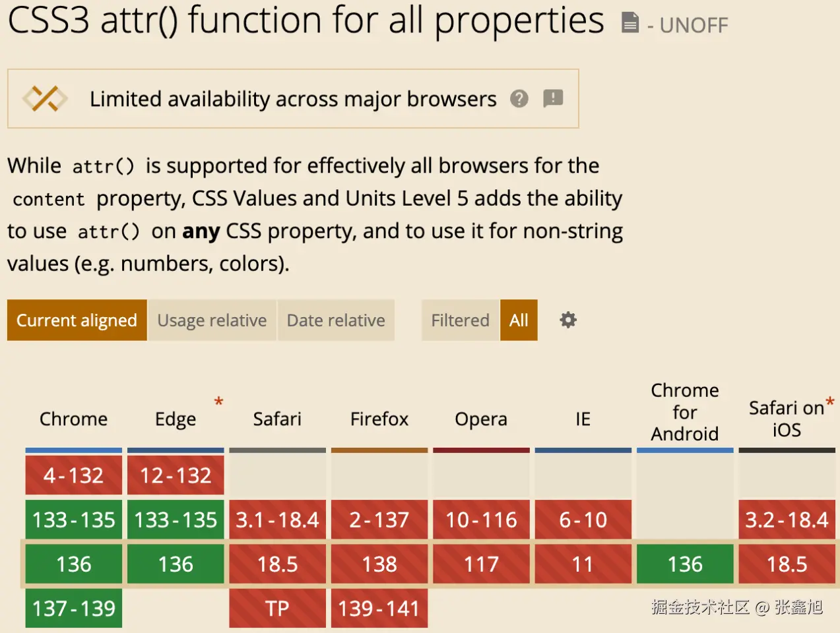
Task: Click the feedback speech bubble icon
Action: [x=553, y=98]
